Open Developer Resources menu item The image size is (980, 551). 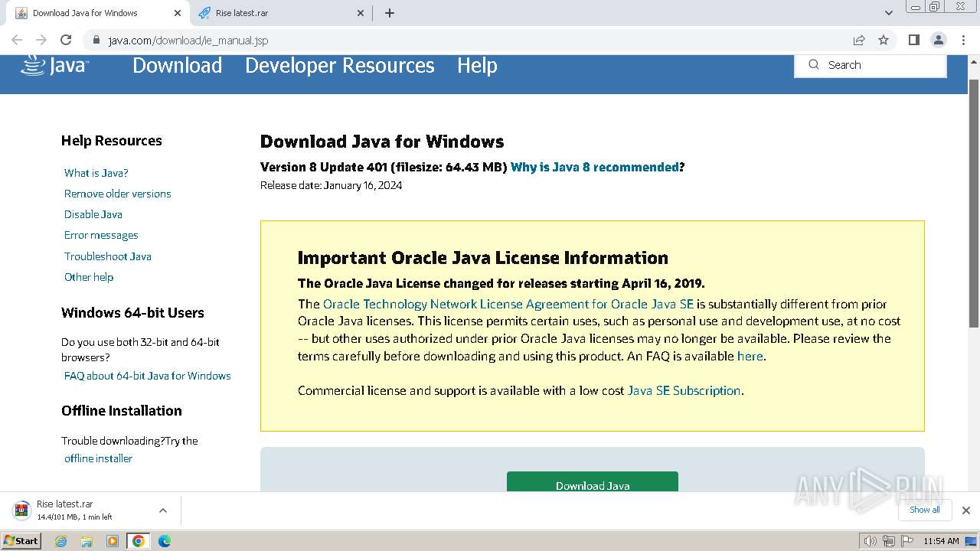coord(340,66)
